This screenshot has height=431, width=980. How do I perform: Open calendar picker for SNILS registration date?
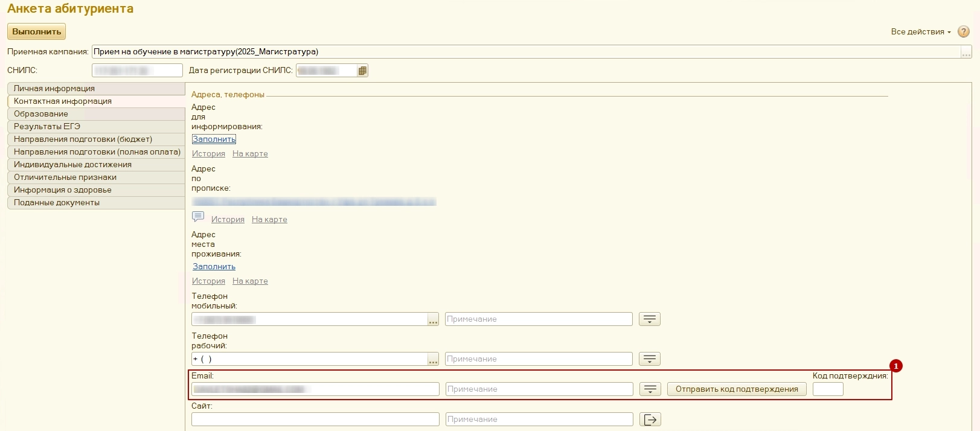pos(362,71)
